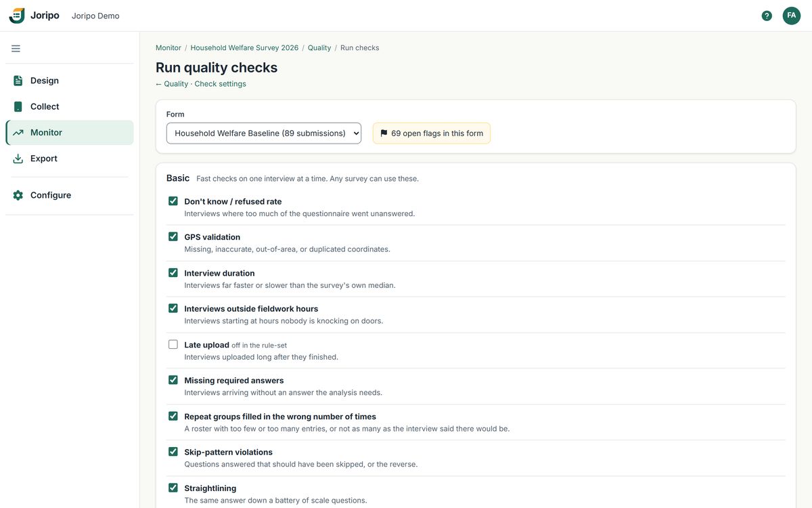Click 'Skip-pattern violations' label
This screenshot has height=508, width=812.
coord(229,452)
